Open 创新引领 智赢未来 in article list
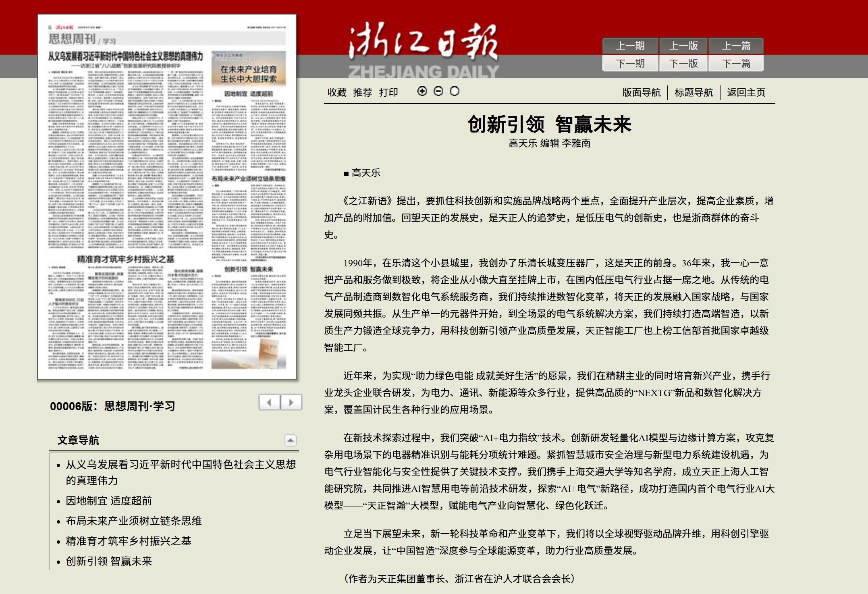The height and width of the screenshot is (594, 868). tap(109, 561)
